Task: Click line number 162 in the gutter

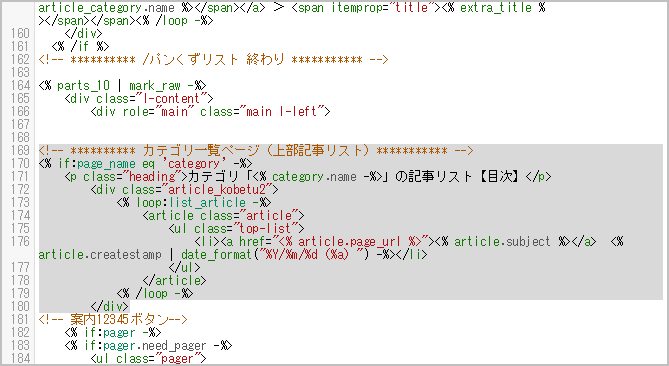Action: click(20, 59)
